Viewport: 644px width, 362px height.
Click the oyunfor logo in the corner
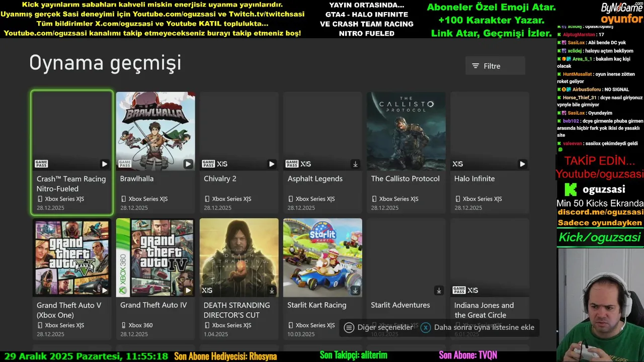tap(622, 19)
